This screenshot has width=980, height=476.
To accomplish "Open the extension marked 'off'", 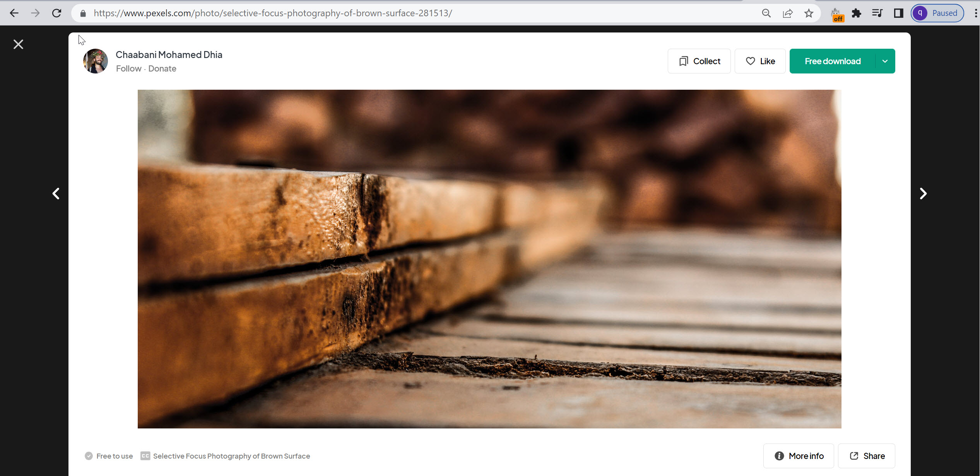I will click(837, 15).
